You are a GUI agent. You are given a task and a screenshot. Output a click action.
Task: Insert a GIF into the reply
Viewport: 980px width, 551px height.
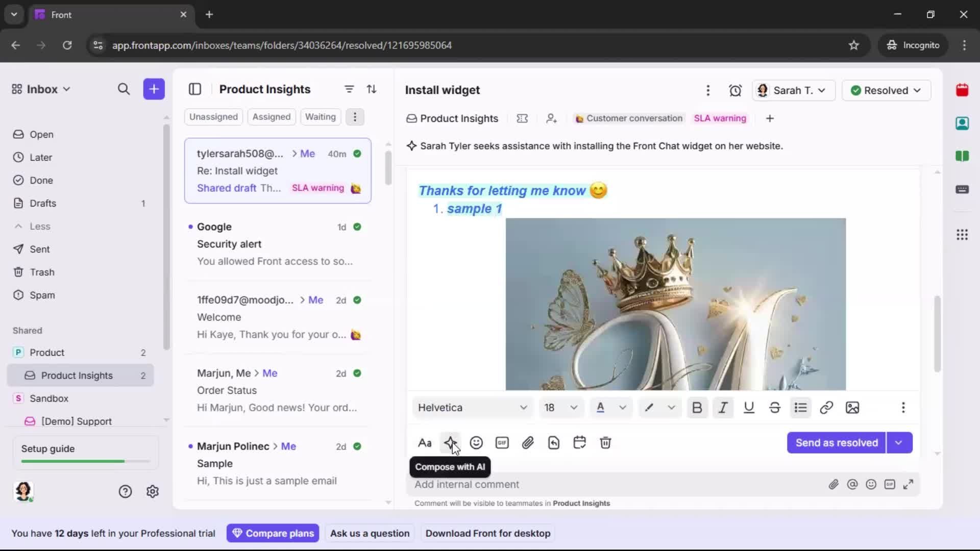[502, 442]
